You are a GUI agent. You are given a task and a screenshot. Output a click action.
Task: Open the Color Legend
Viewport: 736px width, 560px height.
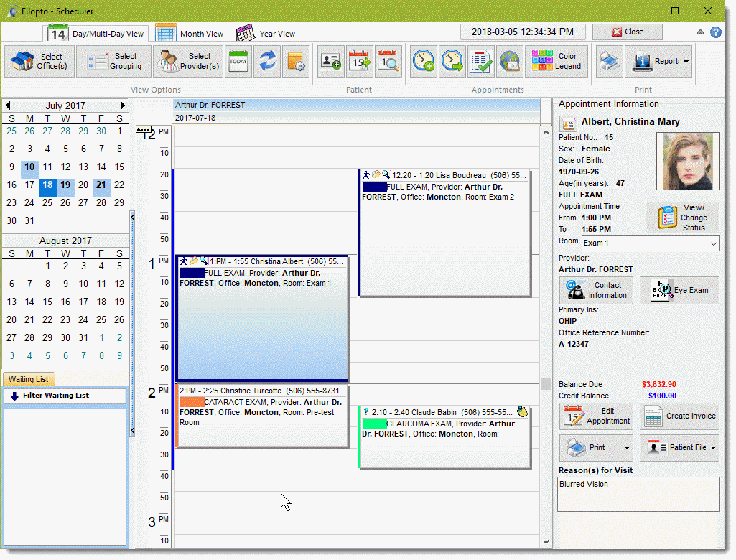pyautogui.click(x=556, y=62)
